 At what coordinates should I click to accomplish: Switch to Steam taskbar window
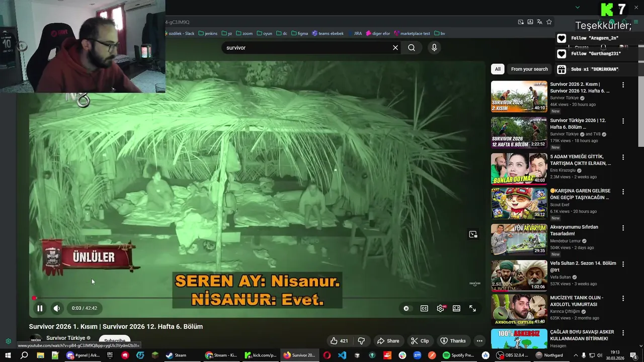(x=180, y=355)
